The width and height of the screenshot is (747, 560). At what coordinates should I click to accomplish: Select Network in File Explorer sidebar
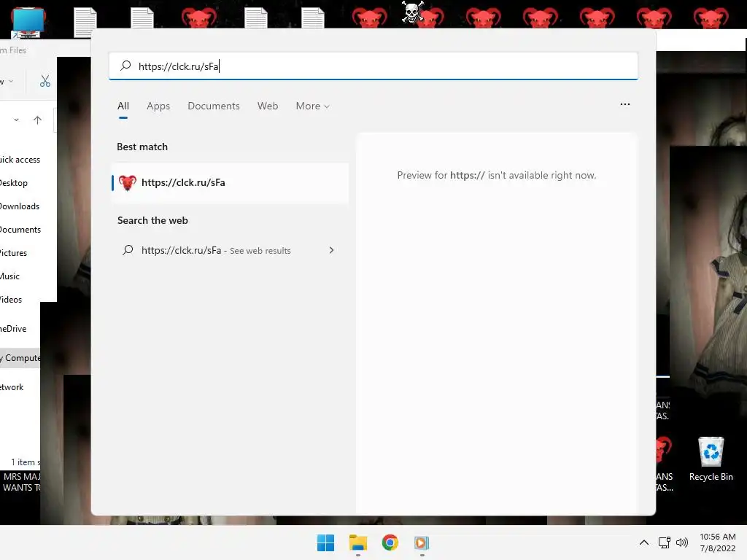tap(12, 387)
